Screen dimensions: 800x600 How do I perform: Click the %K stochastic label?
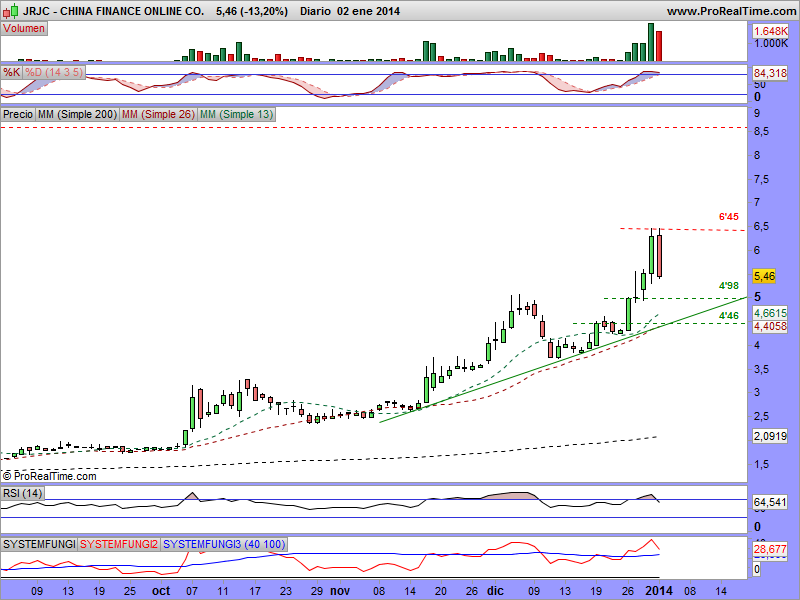(11, 72)
